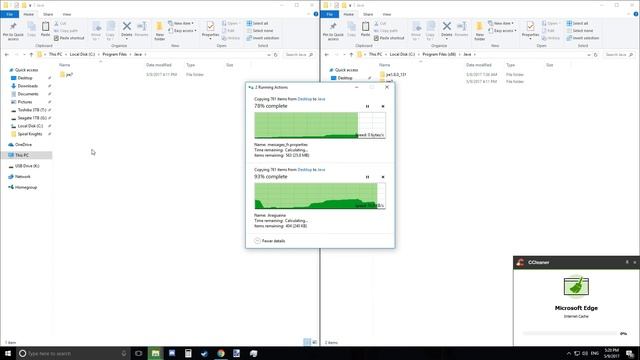Open New item dropdown in right window
Image resolution: width=640 pixels, height=360 pixels.
click(x=501, y=23)
